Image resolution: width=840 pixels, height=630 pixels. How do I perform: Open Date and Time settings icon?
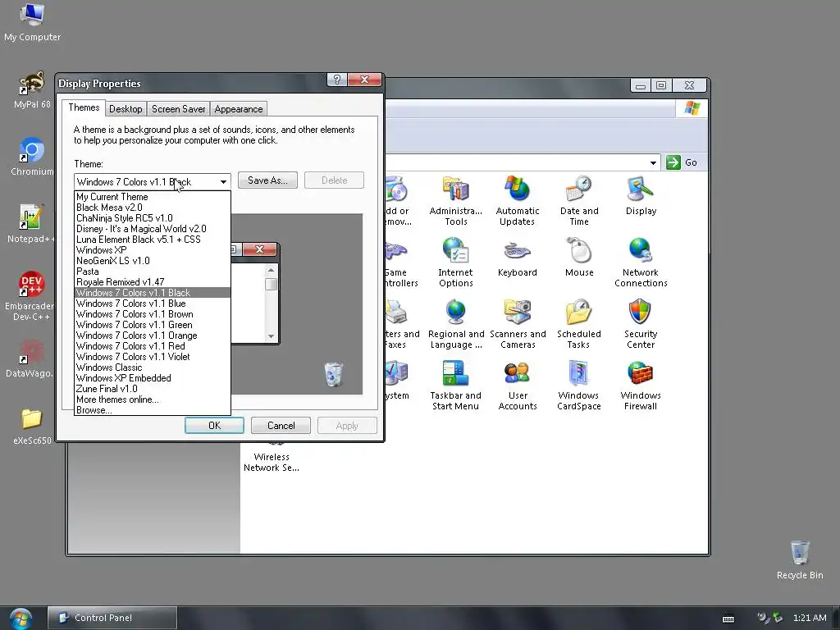tap(579, 200)
